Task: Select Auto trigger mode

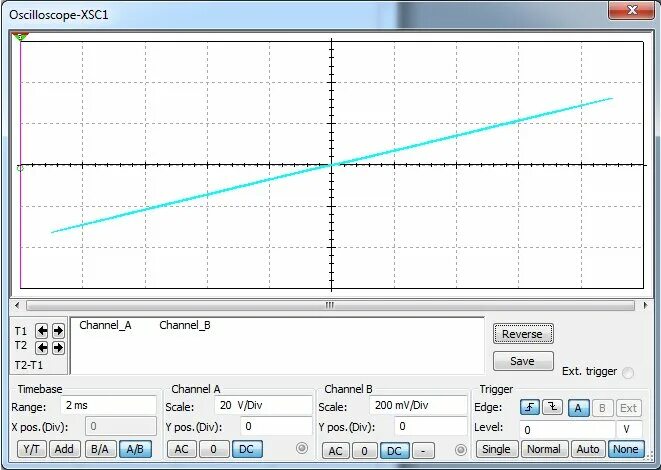Action: coord(588,449)
